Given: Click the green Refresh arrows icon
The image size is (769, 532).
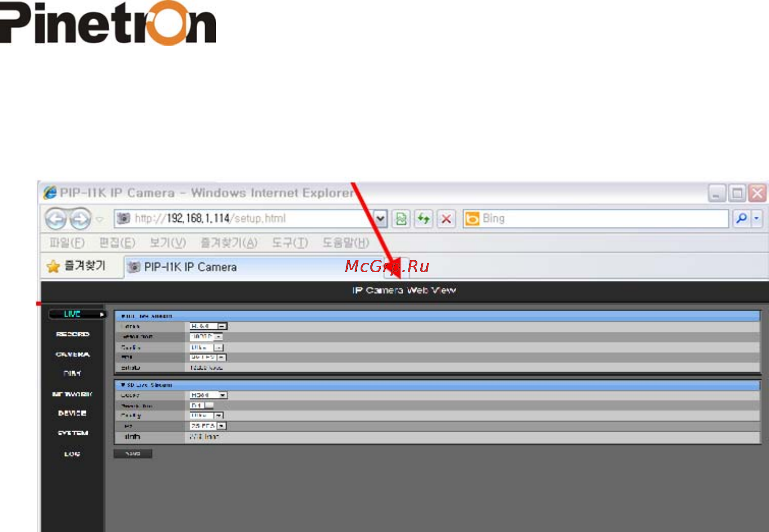Looking at the screenshot, I should coord(424,219).
